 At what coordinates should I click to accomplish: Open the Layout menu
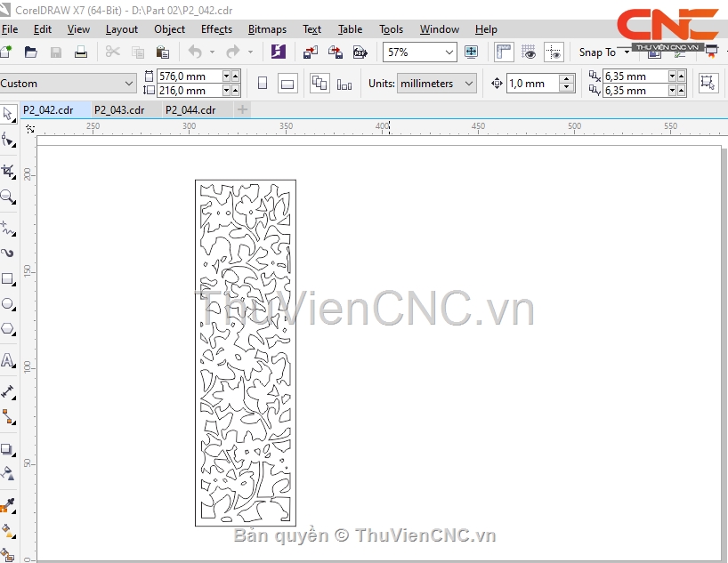click(x=122, y=29)
